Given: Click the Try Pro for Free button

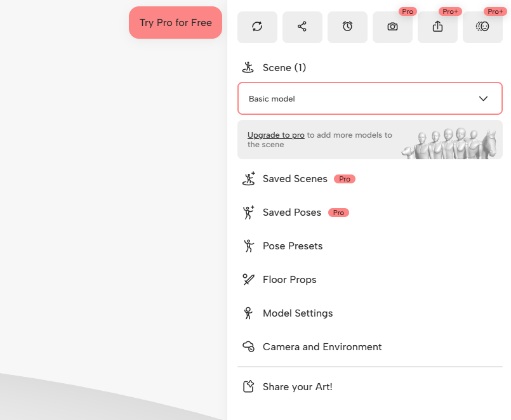Looking at the screenshot, I should click(x=175, y=22).
